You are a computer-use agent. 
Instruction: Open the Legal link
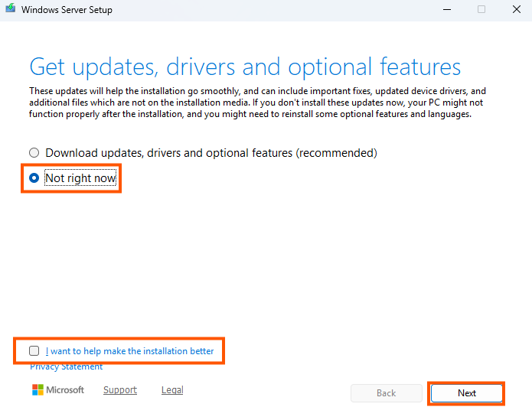tap(172, 390)
